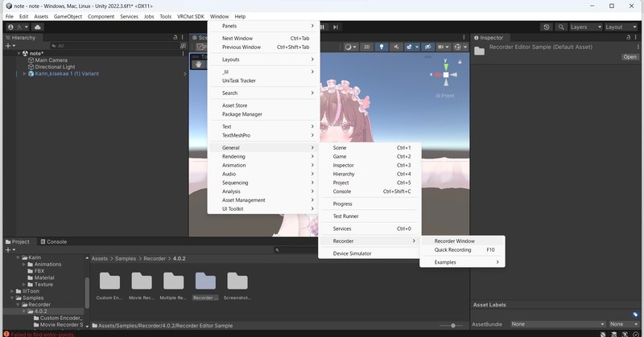Click the white center cube of the gizmo
This screenshot has height=337, width=644.
(x=446, y=75)
